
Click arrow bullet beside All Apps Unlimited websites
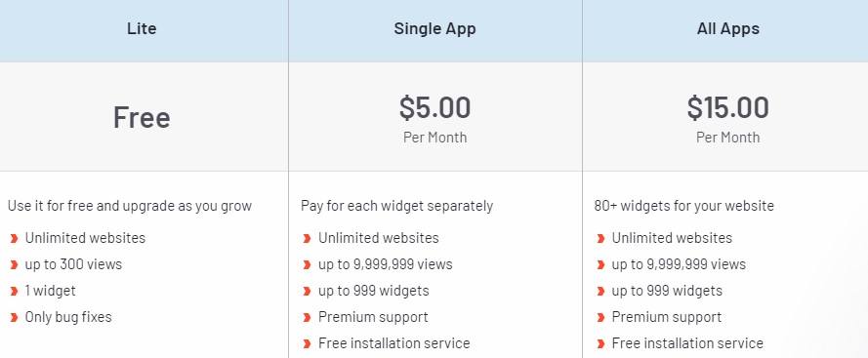600,238
